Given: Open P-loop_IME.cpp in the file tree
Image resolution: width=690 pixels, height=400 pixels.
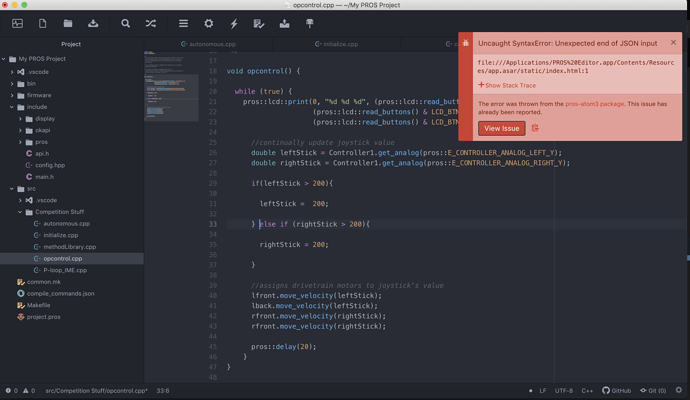Looking at the screenshot, I should [x=65, y=270].
